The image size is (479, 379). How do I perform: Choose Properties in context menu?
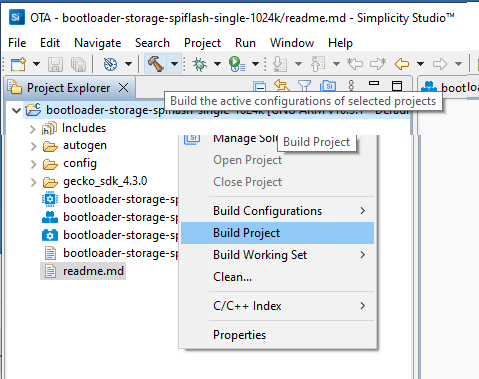[277, 335]
